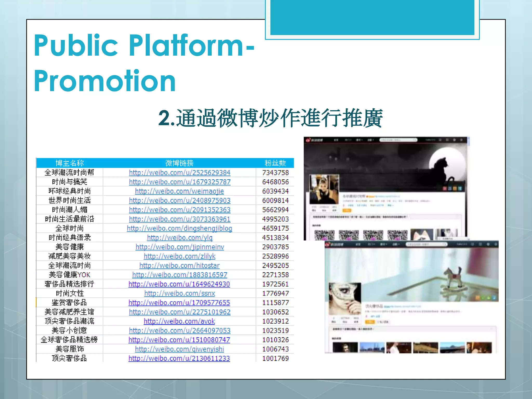Visit the weibo.com/dingshengjiblog link
This screenshot has width=532, height=399.
[x=179, y=229]
